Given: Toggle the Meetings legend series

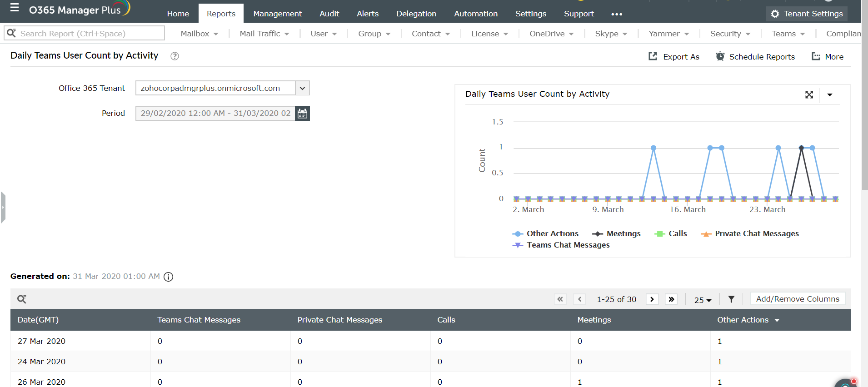Looking at the screenshot, I should [x=616, y=233].
